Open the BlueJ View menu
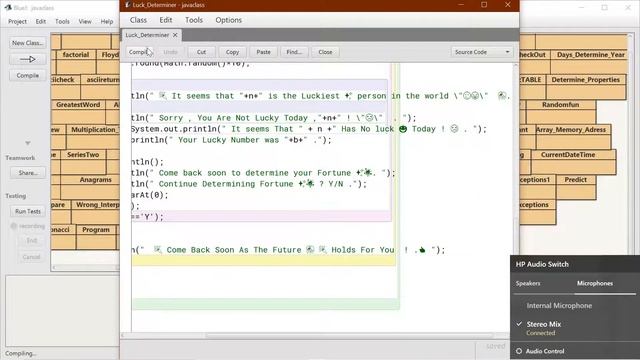The height and width of the screenshot is (360, 640). pyautogui.click(x=85, y=22)
